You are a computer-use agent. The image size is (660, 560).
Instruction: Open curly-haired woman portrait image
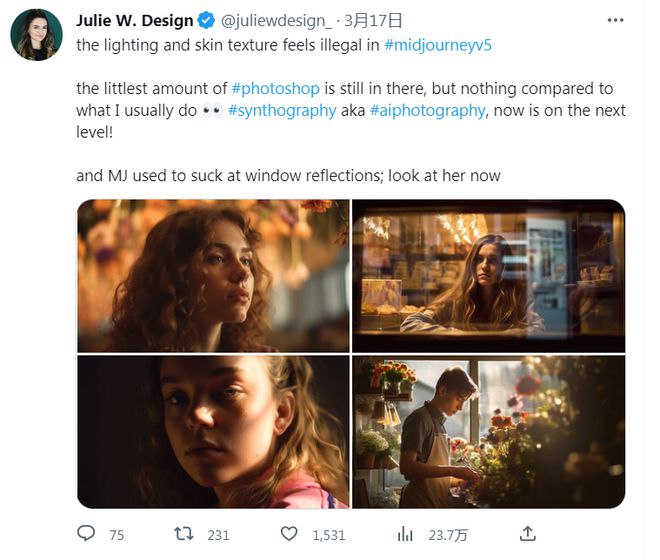click(x=213, y=276)
